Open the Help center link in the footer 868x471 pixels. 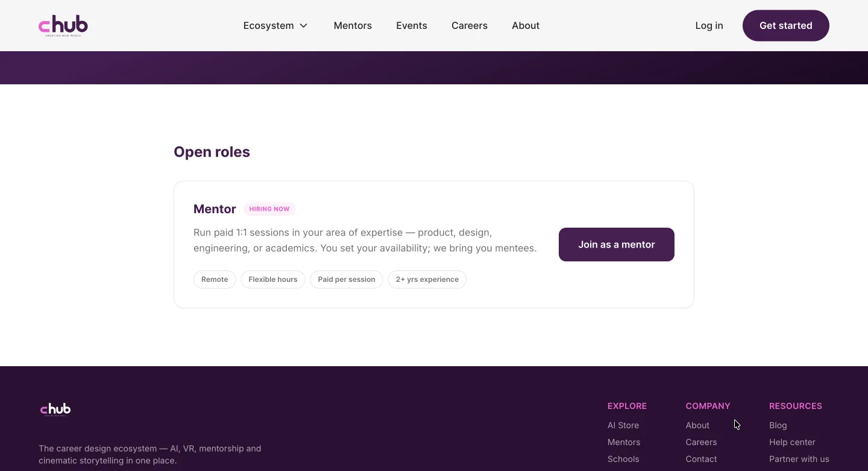[792, 442]
